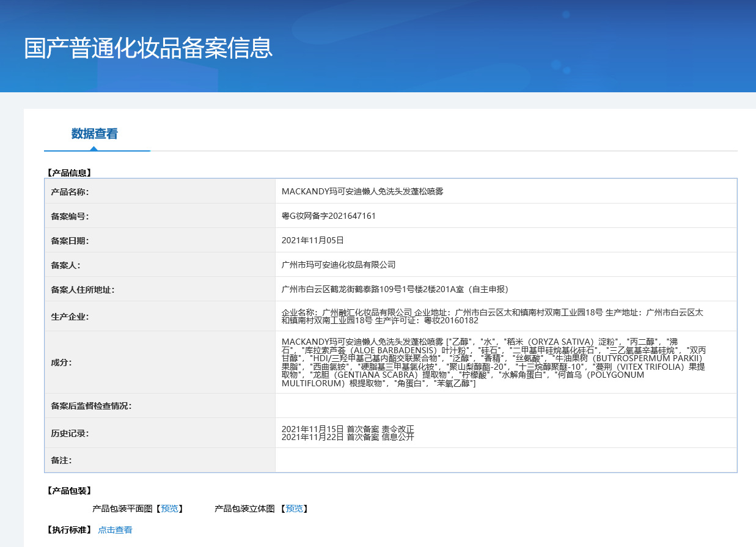Open the 点击查看 link for 执行标准
This screenshot has height=547, width=756.
click(x=115, y=530)
